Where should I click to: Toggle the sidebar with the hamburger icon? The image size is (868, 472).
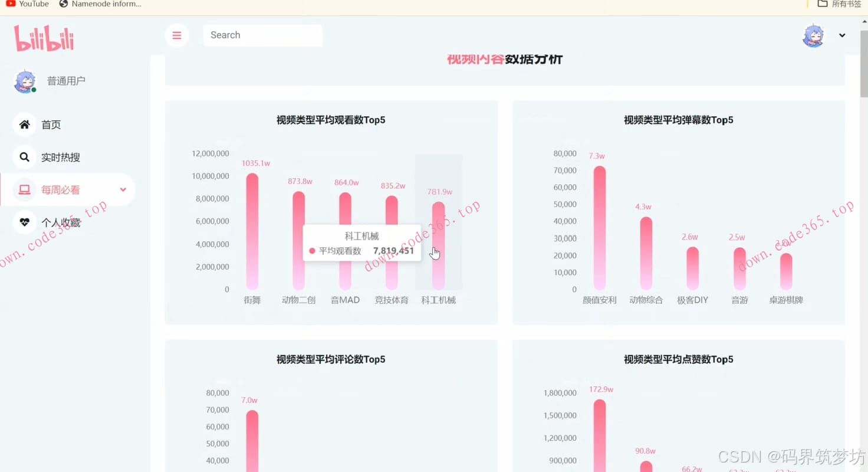click(x=176, y=35)
